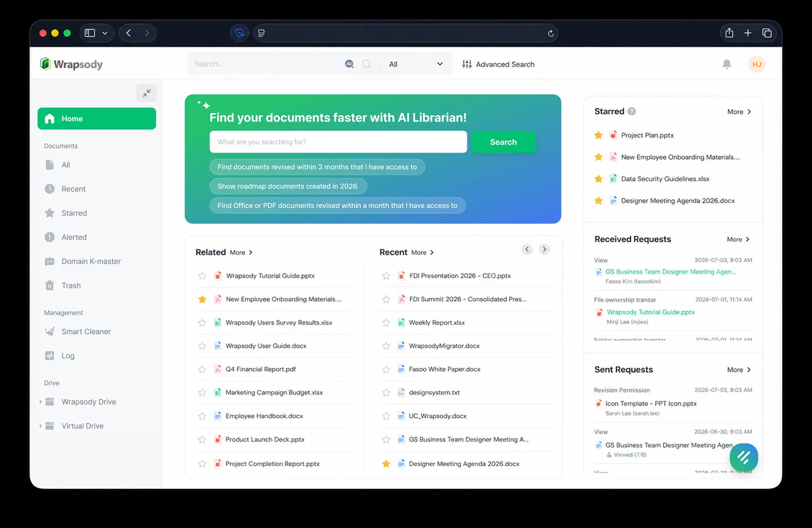The width and height of the screenshot is (812, 528).
Task: Unstar Designer Meeting Agenda 2026.docx in Recent
Action: [386, 464]
